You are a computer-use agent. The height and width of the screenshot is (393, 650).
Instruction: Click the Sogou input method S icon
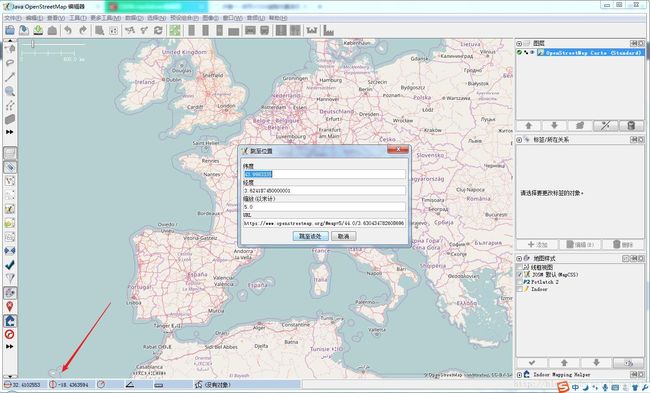(563, 387)
